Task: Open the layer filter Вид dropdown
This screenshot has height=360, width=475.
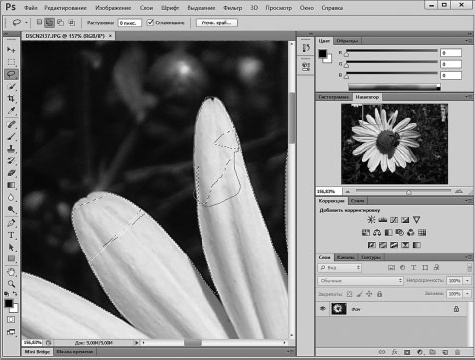Action: point(339,268)
